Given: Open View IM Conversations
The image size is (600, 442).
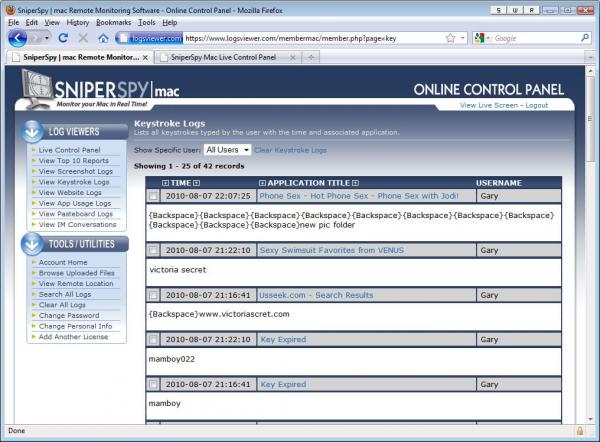Looking at the screenshot, I should click(x=77, y=225).
